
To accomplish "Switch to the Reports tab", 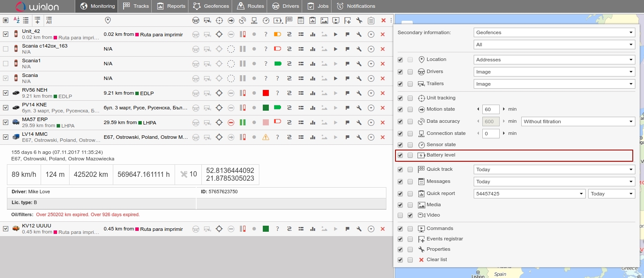I will [171, 6].
